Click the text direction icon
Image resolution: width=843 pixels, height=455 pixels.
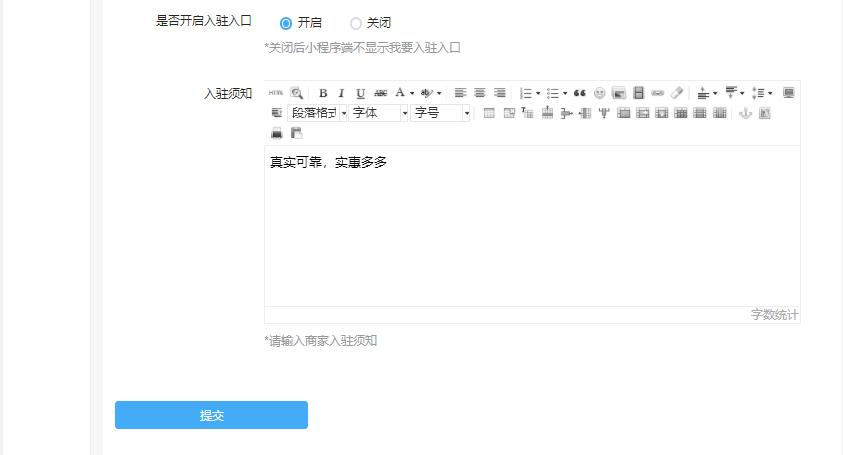[276, 113]
